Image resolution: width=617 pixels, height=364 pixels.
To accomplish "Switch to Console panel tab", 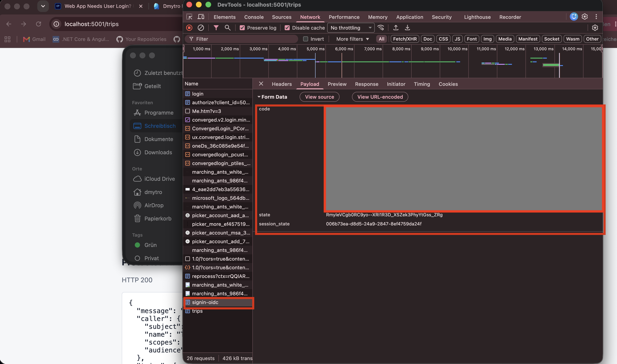I will pyautogui.click(x=254, y=17).
